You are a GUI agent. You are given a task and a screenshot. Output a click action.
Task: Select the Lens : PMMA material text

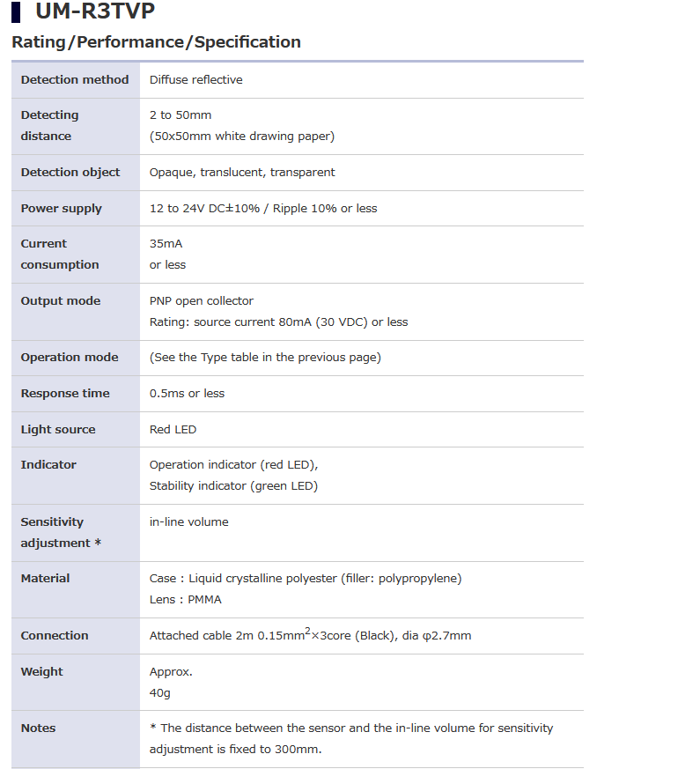pyautogui.click(x=186, y=600)
